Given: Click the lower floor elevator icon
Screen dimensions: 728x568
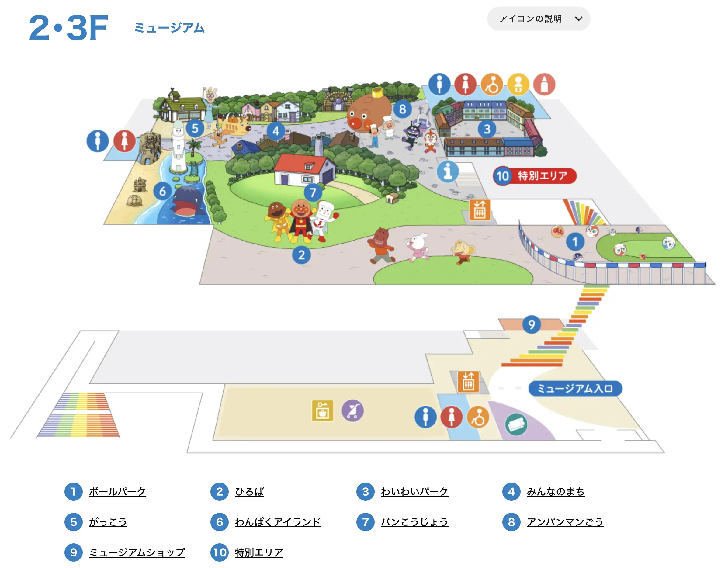Looking at the screenshot, I should (468, 382).
